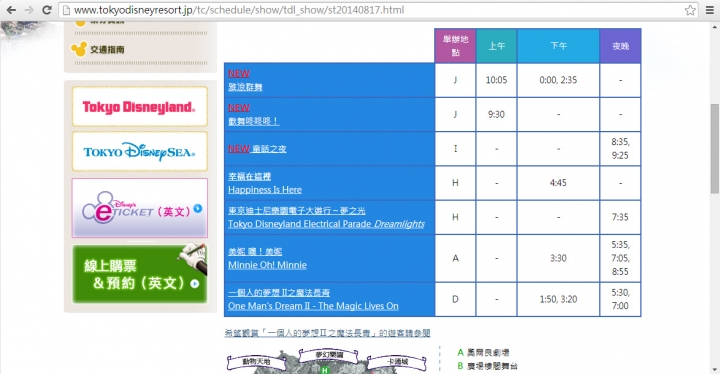Select the 7:35 evening time cell
720x374 pixels.
[x=620, y=217]
